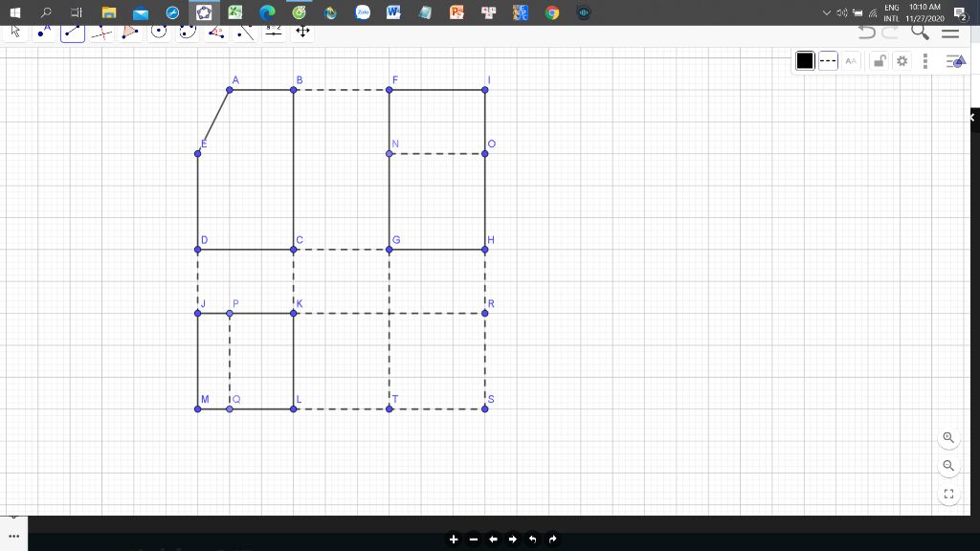
Task: Zoom out with the magnifier minus button
Action: click(948, 466)
